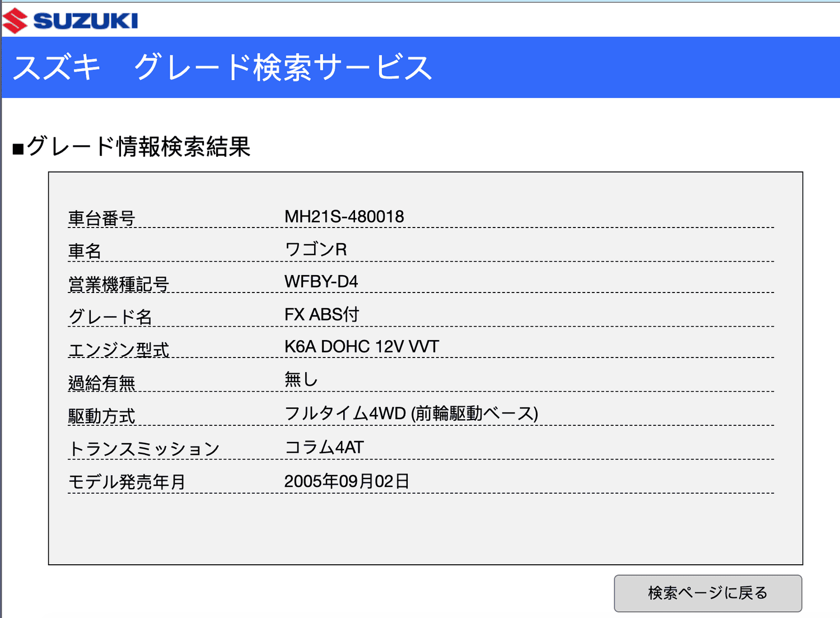Select the grade name FX ABS付
The width and height of the screenshot is (840, 618).
coord(321,314)
